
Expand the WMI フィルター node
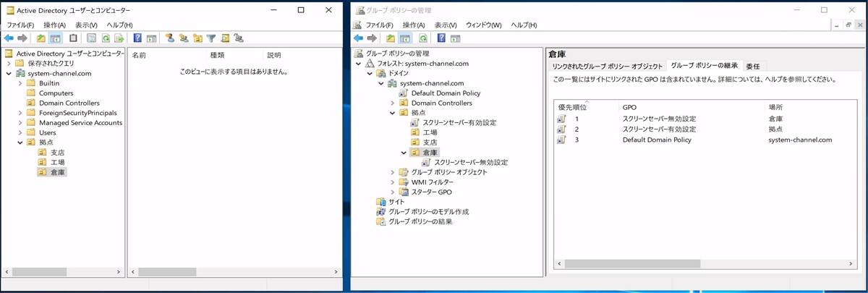coord(393,182)
